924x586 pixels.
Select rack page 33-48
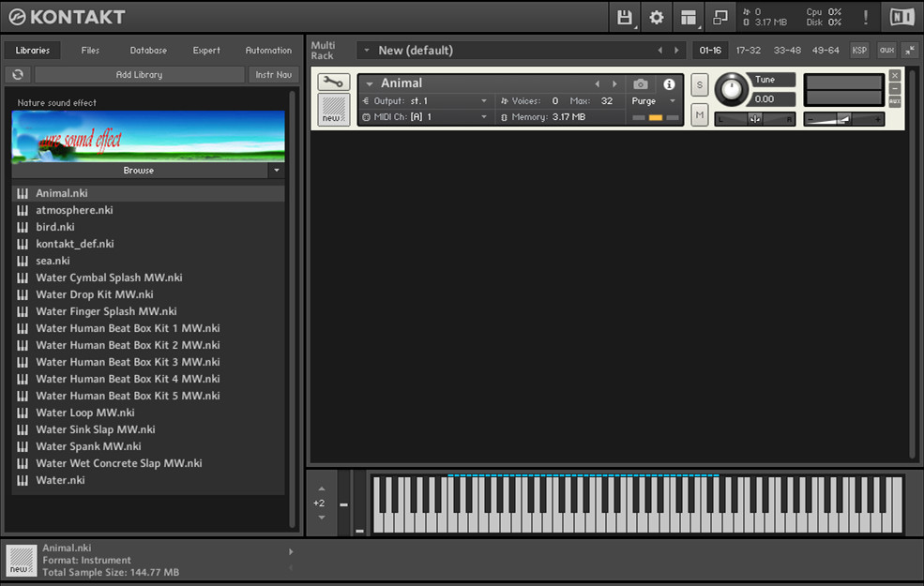(787, 50)
